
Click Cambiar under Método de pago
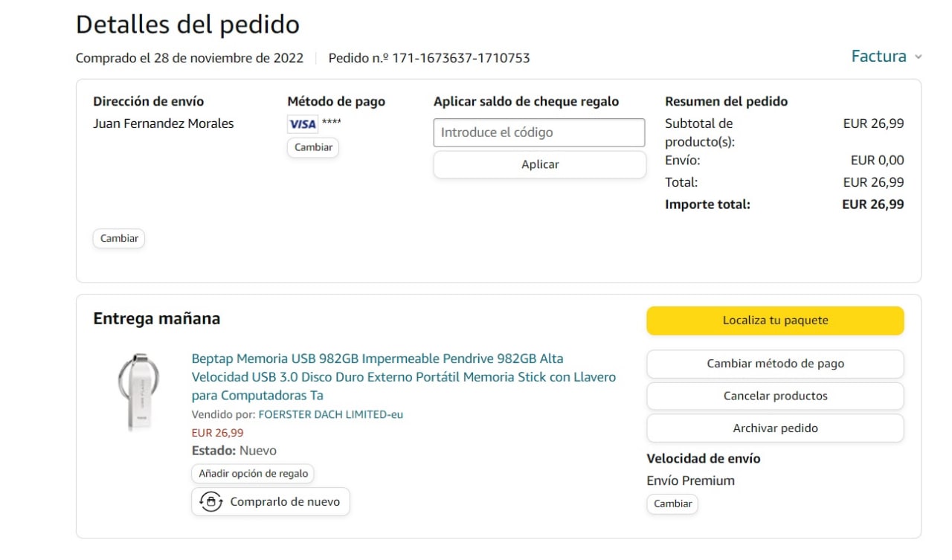[313, 147]
